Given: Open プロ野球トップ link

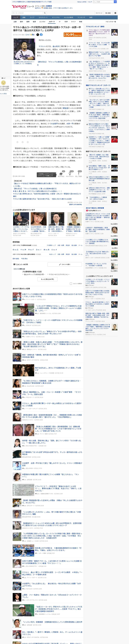Looking at the screenshot, I should (x=51, y=245).
